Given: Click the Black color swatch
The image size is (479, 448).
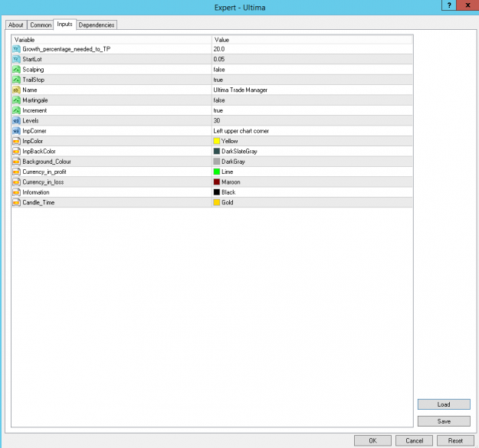Looking at the screenshot, I should [217, 192].
